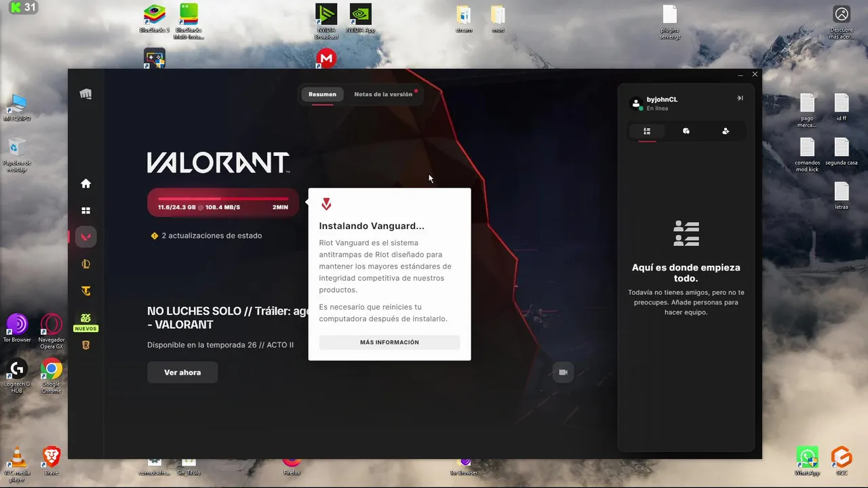Collapse the social panel with arrow icon

tap(740, 98)
